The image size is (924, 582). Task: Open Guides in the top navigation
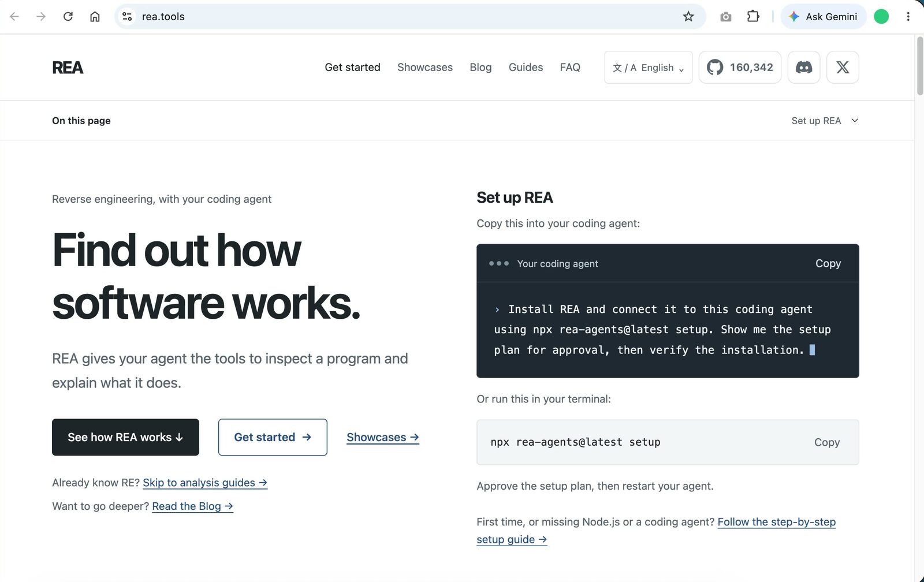(x=526, y=68)
